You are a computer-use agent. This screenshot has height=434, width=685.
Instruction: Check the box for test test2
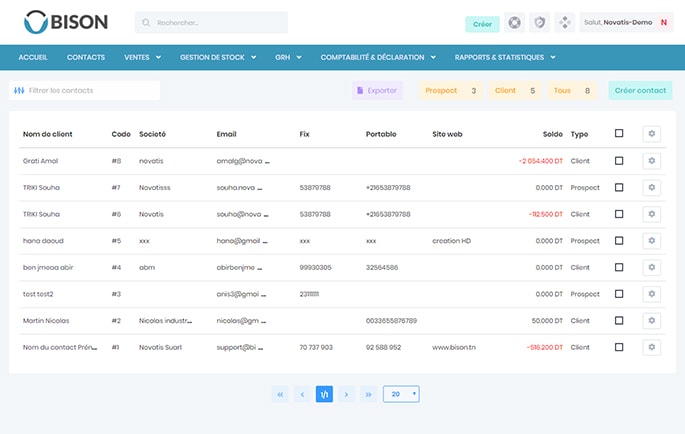click(619, 294)
